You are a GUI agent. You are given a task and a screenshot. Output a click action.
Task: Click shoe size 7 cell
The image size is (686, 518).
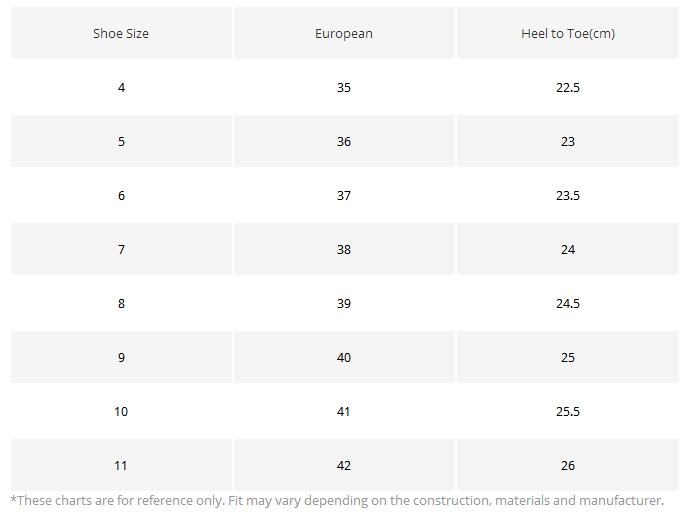[121, 249]
